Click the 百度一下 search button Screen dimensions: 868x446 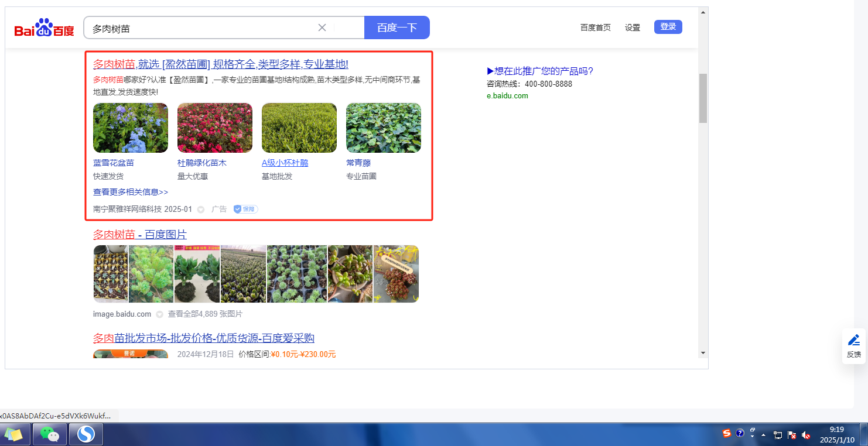[x=397, y=28]
